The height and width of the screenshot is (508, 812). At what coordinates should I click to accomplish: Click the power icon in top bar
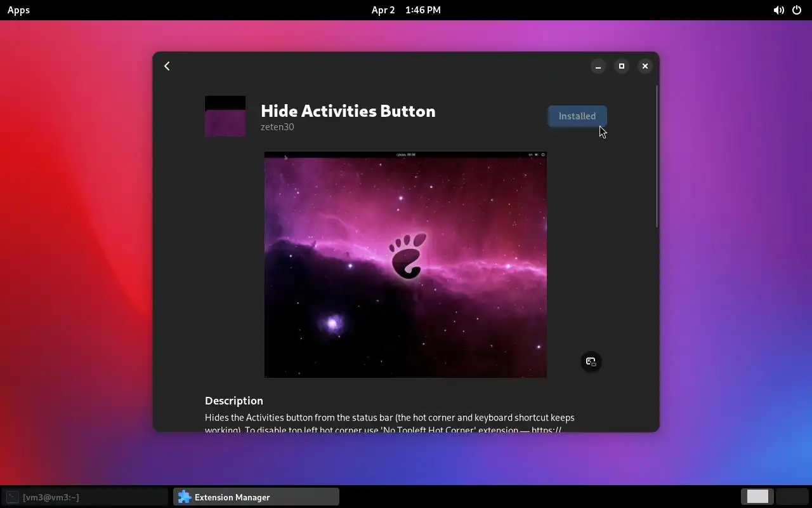point(797,10)
